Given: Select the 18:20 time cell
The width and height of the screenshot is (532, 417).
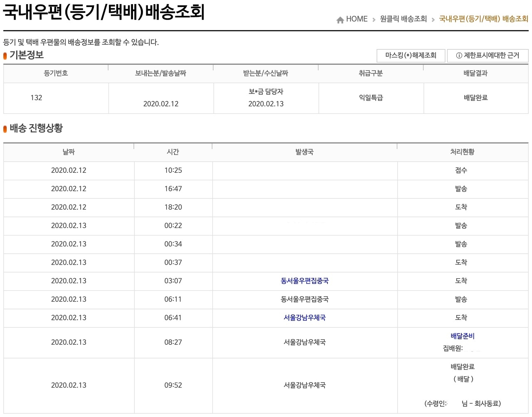Looking at the screenshot, I should (x=173, y=207).
